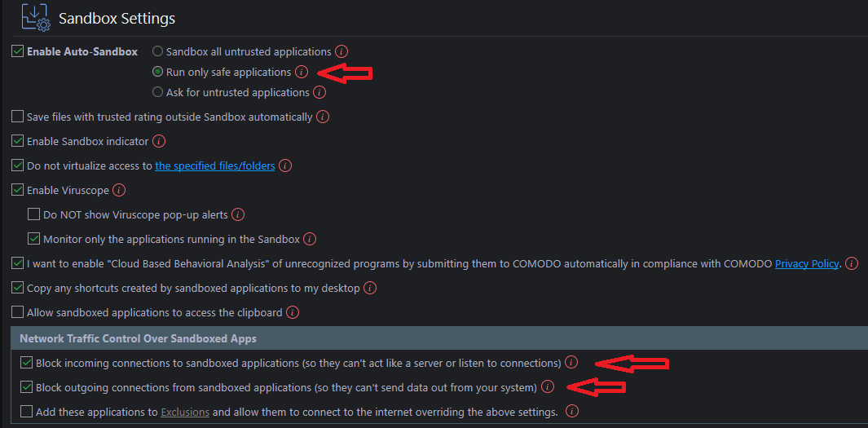Click info icon beside 'Ask for untrusted applications'

319,92
